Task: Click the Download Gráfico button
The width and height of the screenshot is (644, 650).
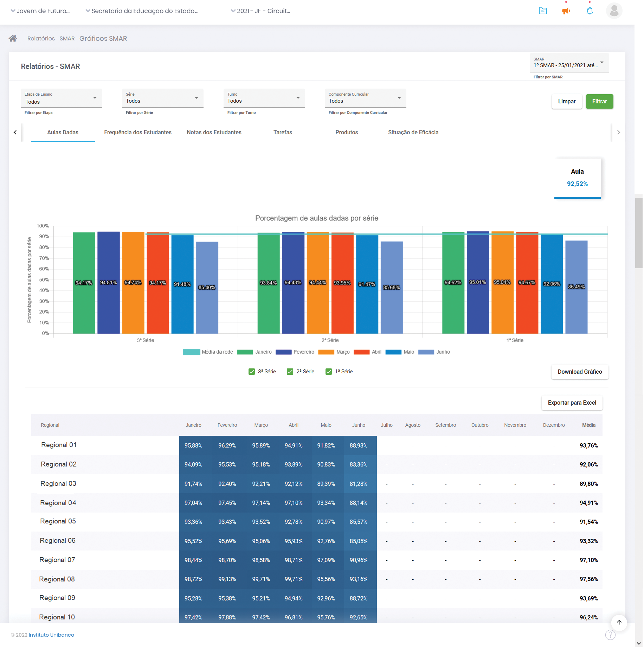Action: point(580,372)
